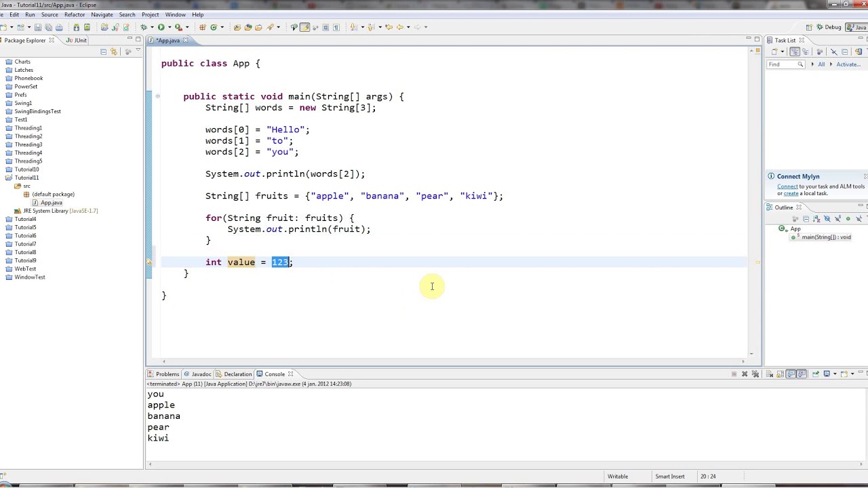This screenshot has width=868, height=488.
Task: Click New Task icon in Task List
Action: pos(774,52)
